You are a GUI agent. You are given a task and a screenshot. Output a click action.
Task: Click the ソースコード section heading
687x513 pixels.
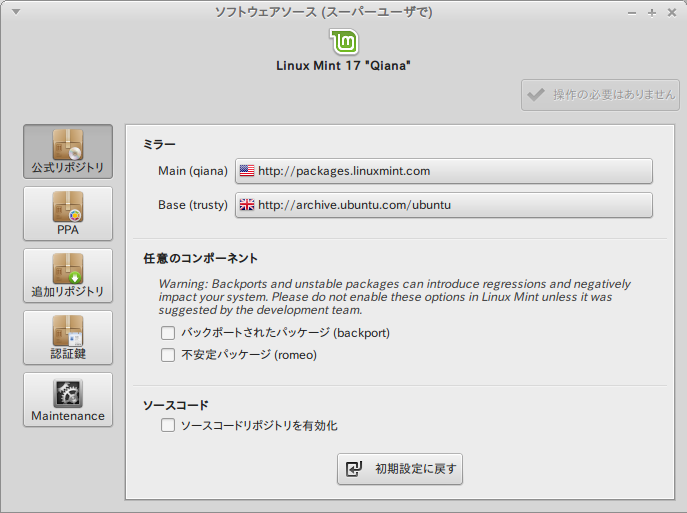(176, 405)
